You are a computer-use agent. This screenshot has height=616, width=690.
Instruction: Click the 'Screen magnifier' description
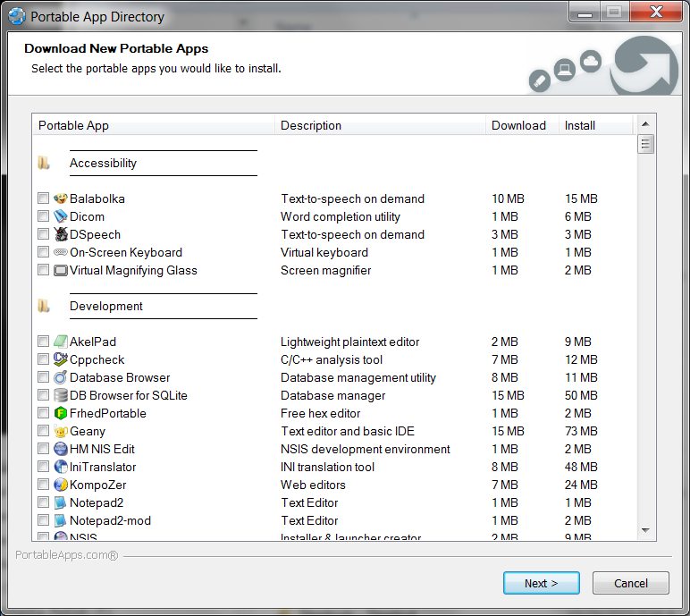(325, 270)
